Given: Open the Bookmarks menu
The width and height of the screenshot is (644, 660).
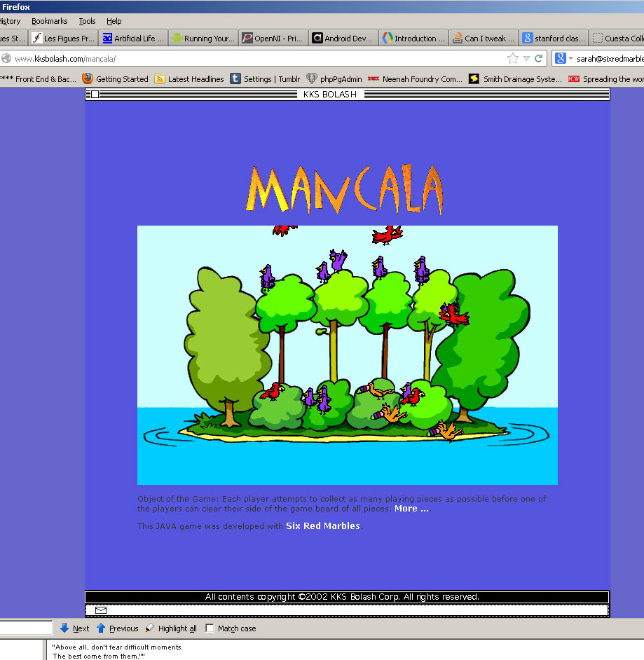Looking at the screenshot, I should point(49,21).
